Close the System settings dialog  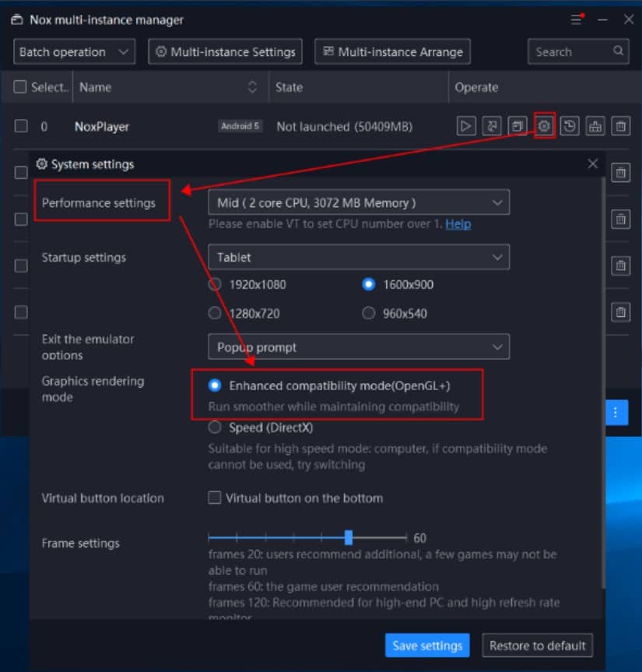click(x=593, y=164)
